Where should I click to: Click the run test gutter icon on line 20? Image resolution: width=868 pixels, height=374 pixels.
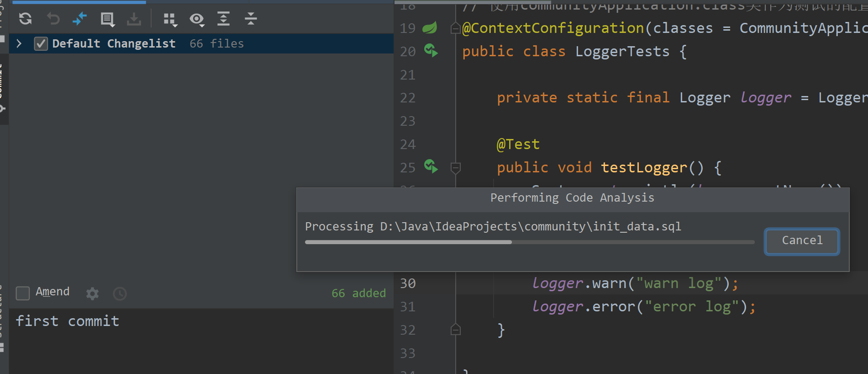[431, 50]
